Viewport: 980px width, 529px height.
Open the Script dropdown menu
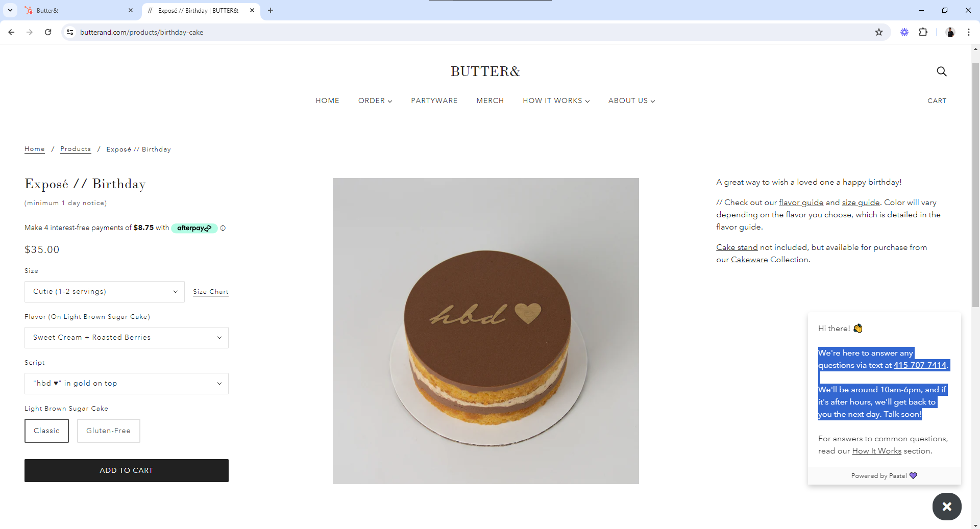coord(127,384)
